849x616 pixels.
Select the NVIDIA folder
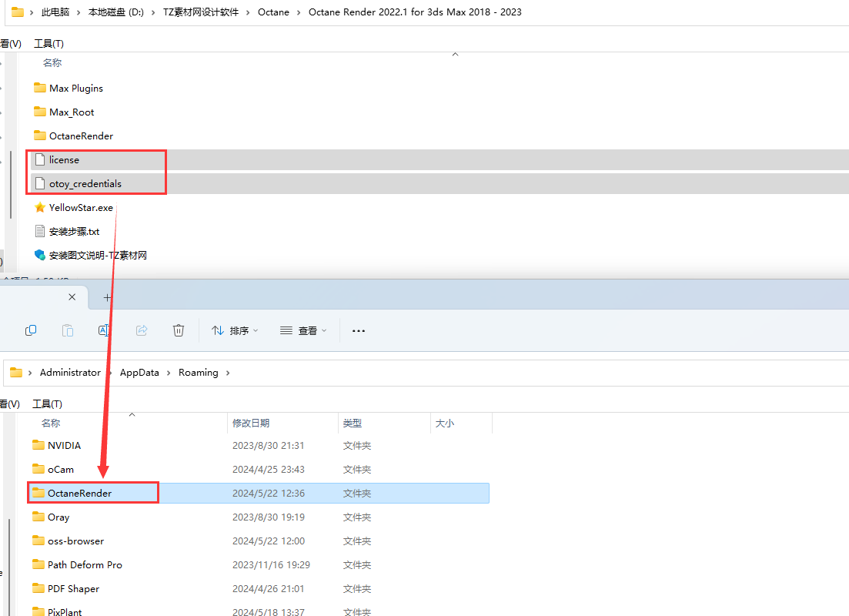pos(56,445)
